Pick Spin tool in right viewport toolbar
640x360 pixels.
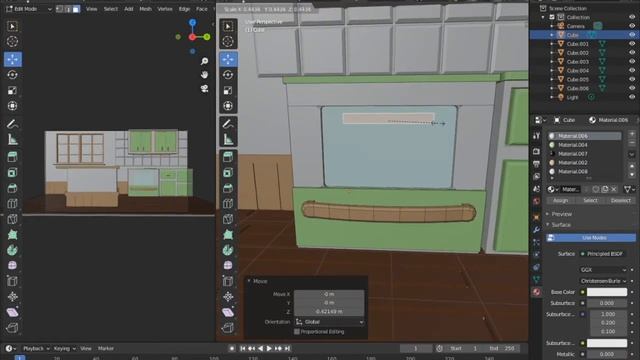[228, 250]
